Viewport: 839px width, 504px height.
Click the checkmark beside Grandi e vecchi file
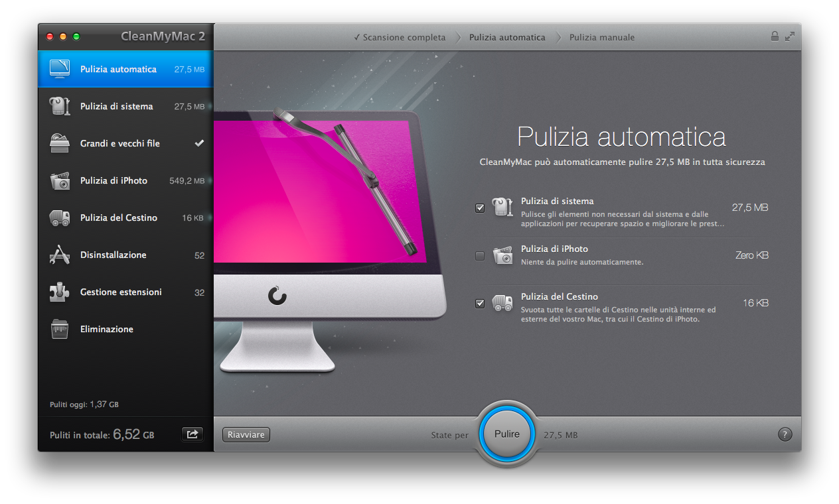199,143
